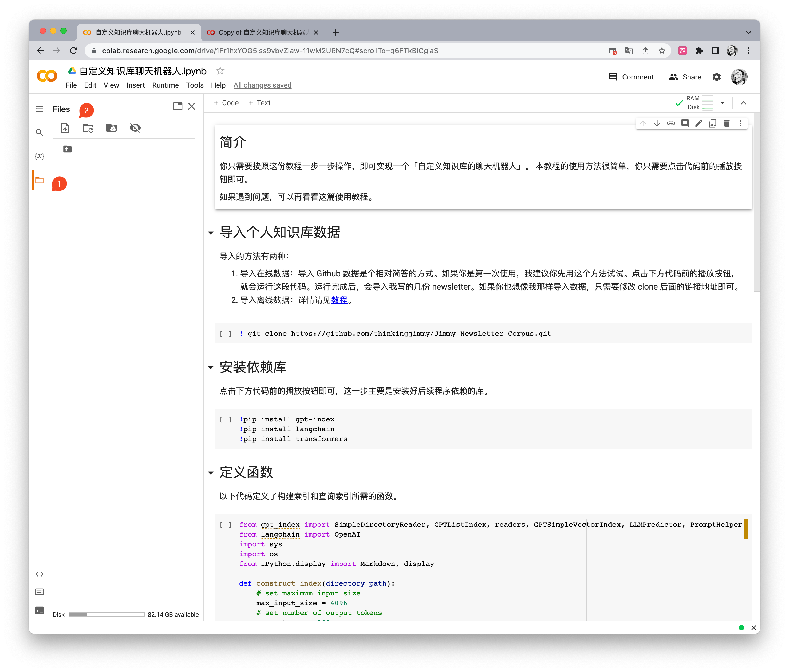Delete the selected cell via trash icon
Screen dimensions: 789x672
coord(727,123)
